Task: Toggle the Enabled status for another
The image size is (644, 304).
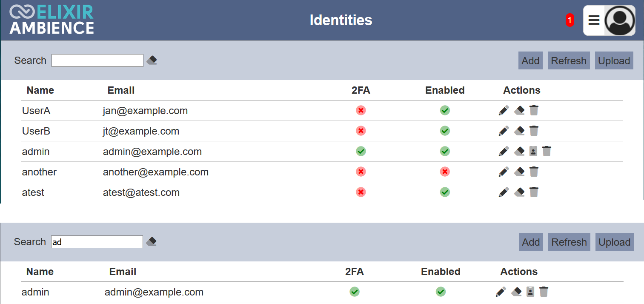Action: (445, 172)
